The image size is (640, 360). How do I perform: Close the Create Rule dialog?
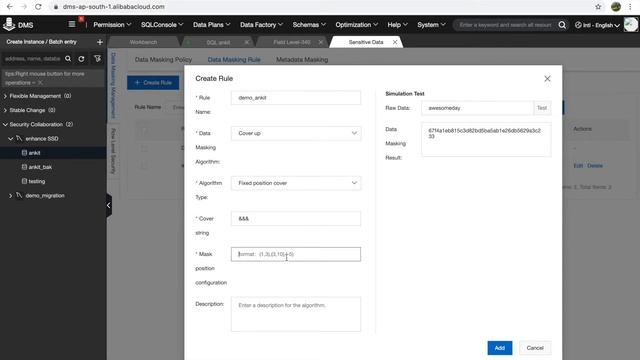coord(547,78)
